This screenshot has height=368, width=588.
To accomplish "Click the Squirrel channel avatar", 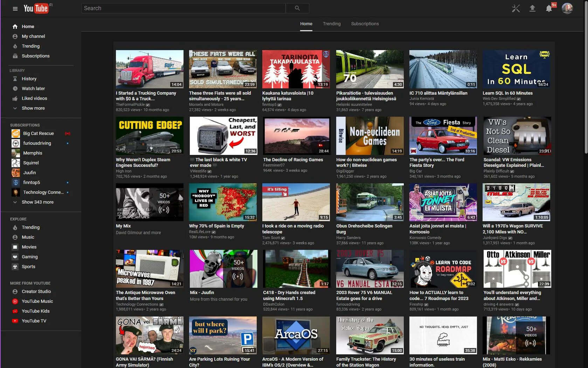I will coord(16,163).
